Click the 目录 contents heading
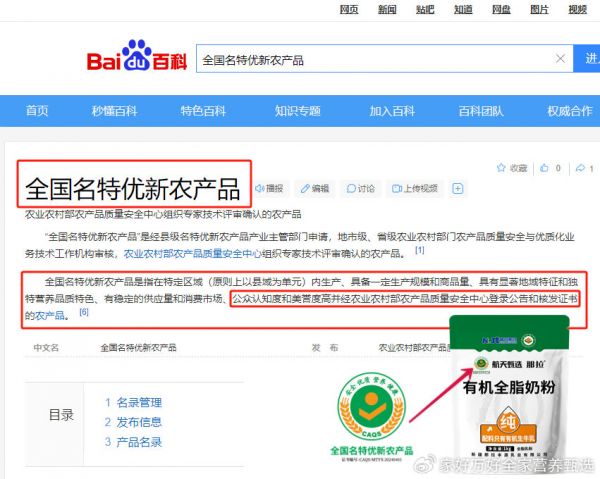The width and height of the screenshot is (600, 479). (x=61, y=415)
